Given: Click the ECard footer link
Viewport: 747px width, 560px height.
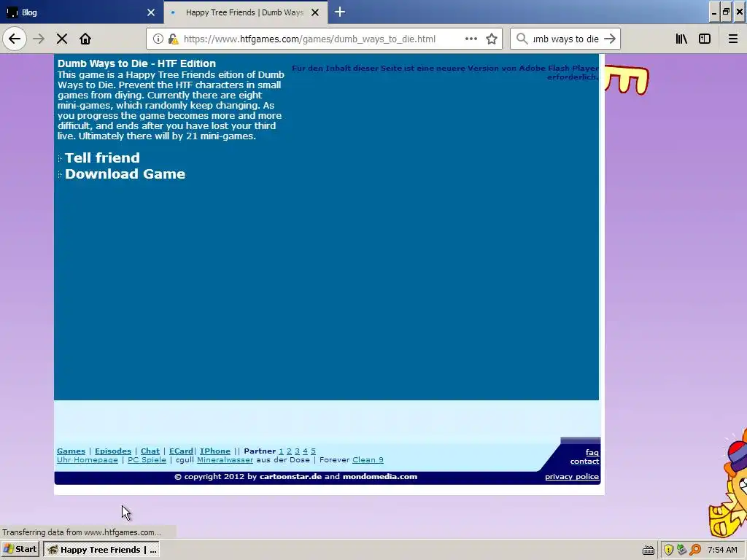Looking at the screenshot, I should [181, 451].
